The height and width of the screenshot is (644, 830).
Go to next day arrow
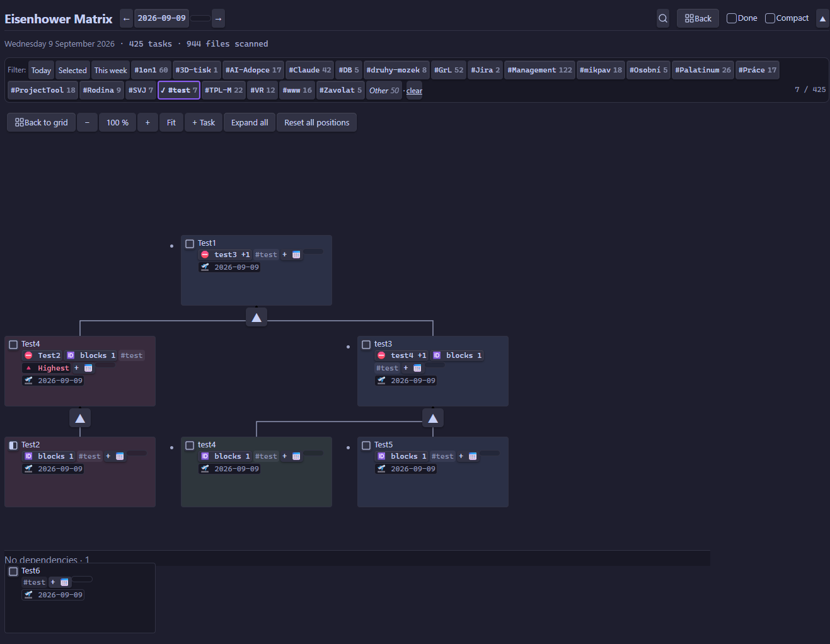click(218, 18)
